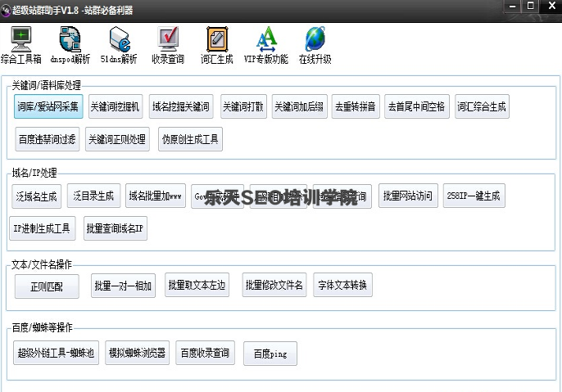Open 超级外链工具-蜘蛛池
Viewport: 562px width, 392px height.
pos(56,353)
